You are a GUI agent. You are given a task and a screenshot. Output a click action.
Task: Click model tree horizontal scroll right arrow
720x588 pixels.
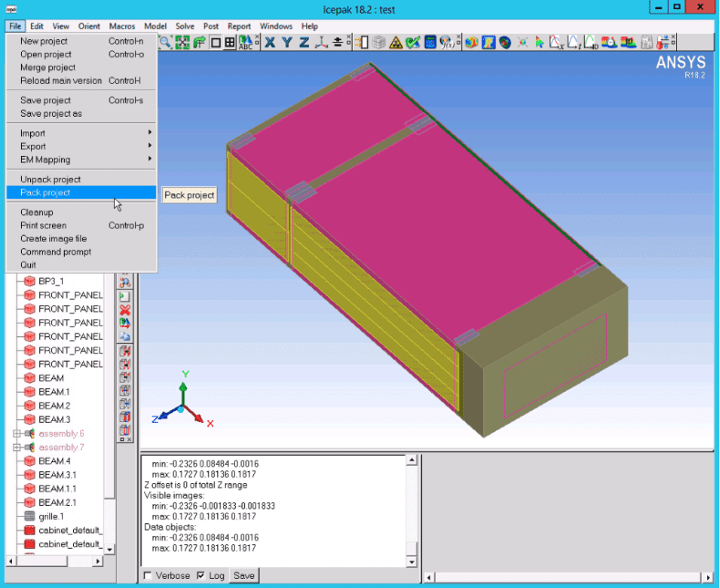coord(98,561)
